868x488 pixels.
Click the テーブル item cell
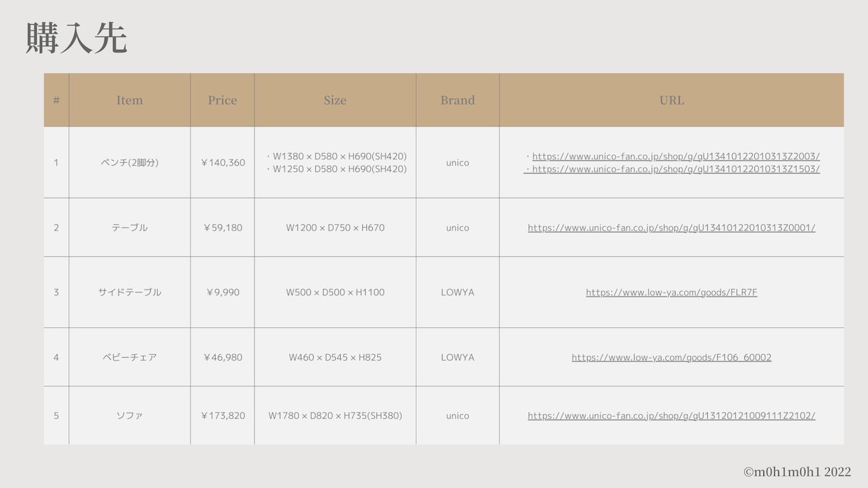pyautogui.click(x=129, y=228)
